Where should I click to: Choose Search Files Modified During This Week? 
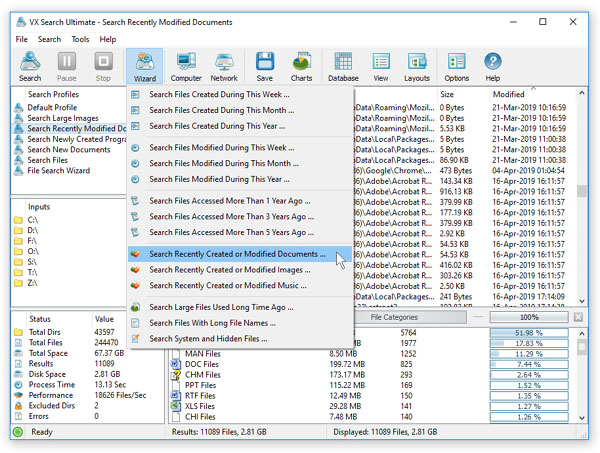[222, 148]
